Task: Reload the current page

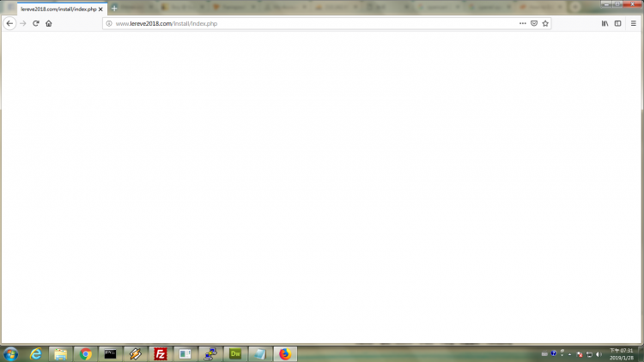Action: point(36,23)
